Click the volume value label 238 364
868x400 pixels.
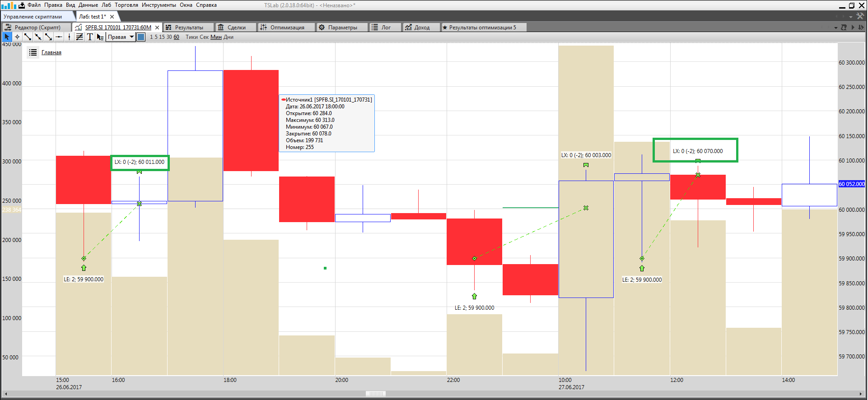click(x=12, y=210)
